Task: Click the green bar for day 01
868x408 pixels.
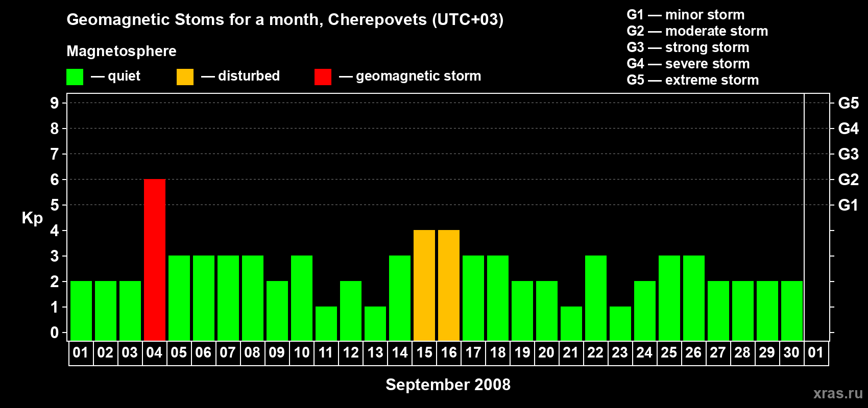Action: pyautogui.click(x=81, y=311)
